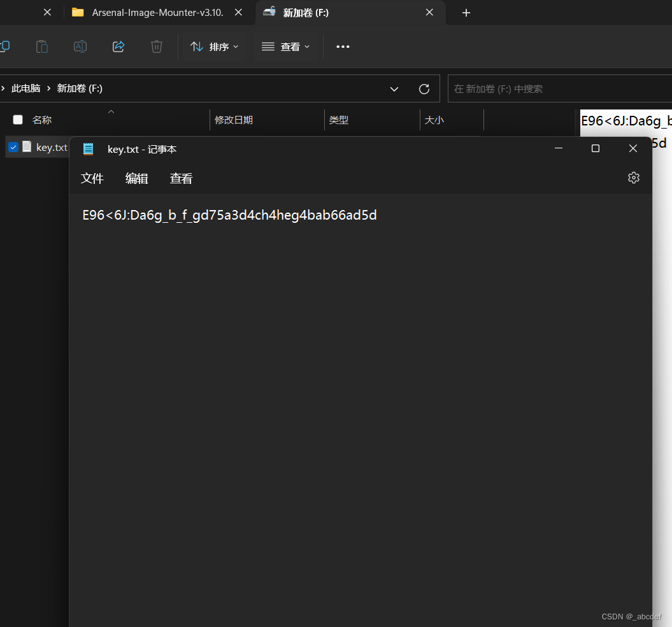Expand the address bar history chevron
This screenshot has width=672, height=627.
[x=394, y=89]
